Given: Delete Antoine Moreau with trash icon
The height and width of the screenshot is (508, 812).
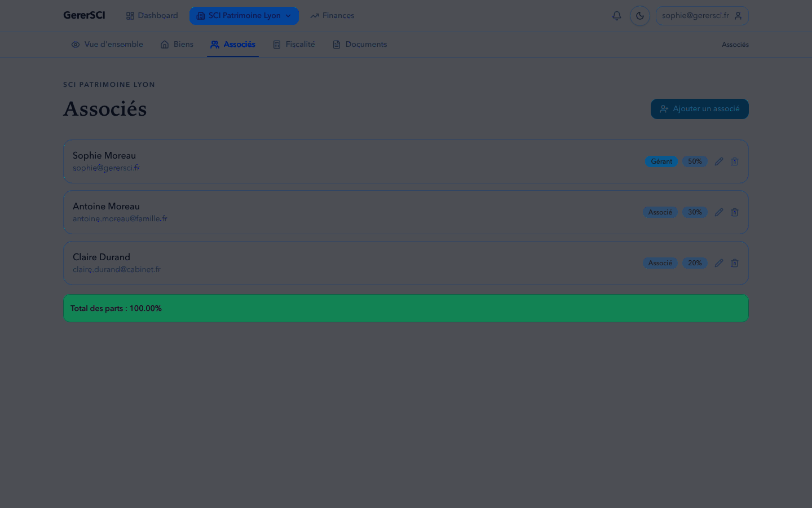Looking at the screenshot, I should click(x=735, y=212).
